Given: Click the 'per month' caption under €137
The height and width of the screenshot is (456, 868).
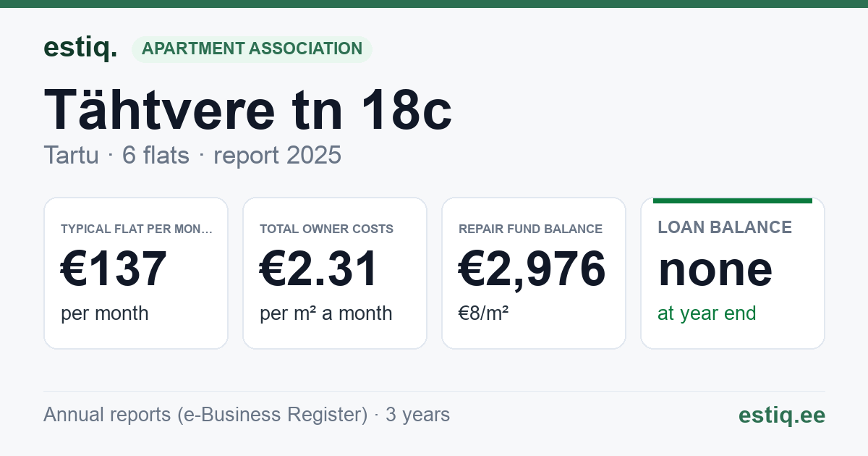Looking at the screenshot, I should tap(105, 313).
